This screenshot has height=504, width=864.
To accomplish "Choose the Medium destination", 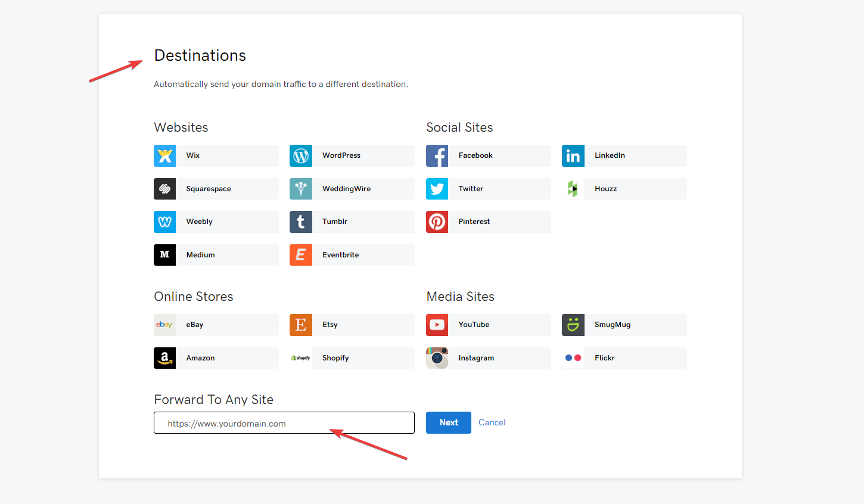I will point(216,255).
